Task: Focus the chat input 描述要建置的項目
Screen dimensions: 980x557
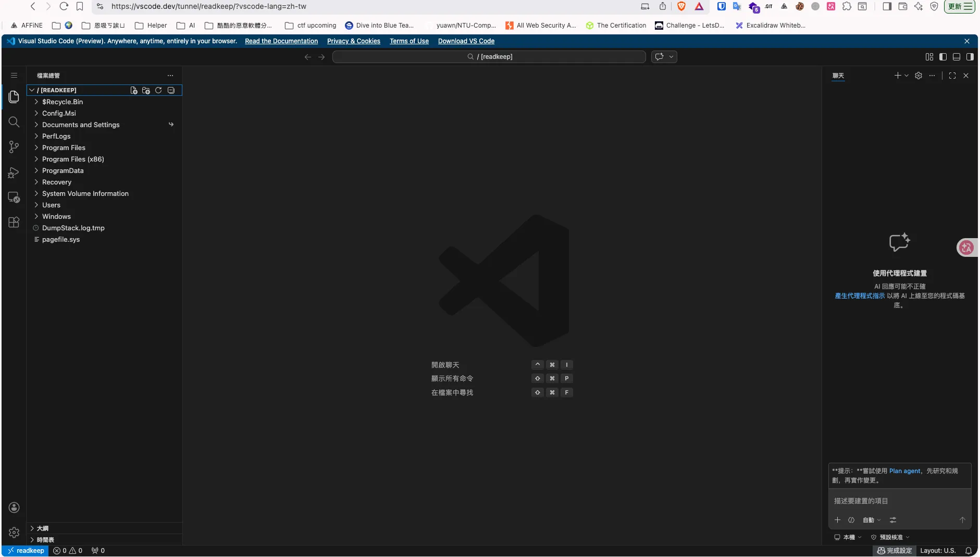Action: click(899, 501)
